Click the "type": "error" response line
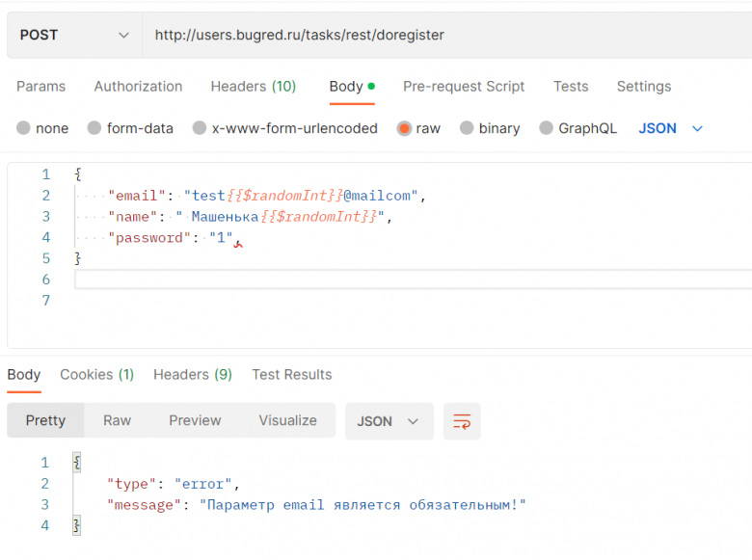Viewport: 752px width, 560px height. 174,484
